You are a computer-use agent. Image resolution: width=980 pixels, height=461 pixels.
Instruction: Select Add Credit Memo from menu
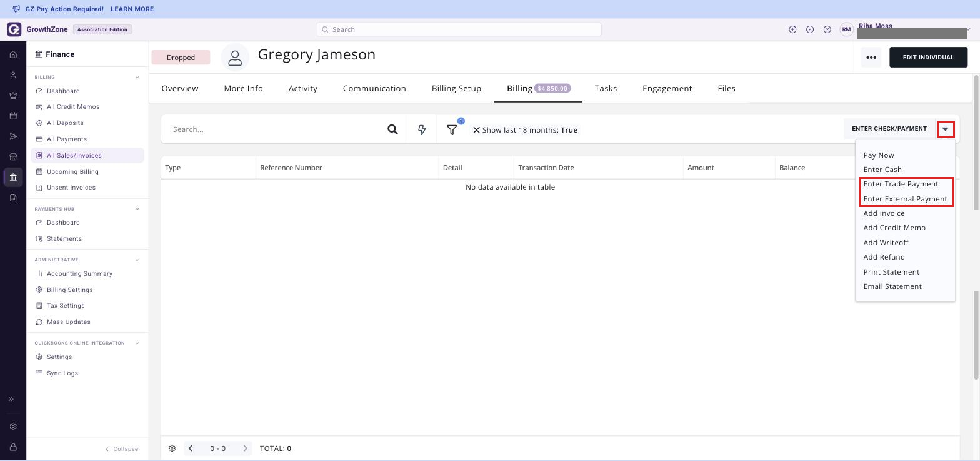click(x=894, y=228)
